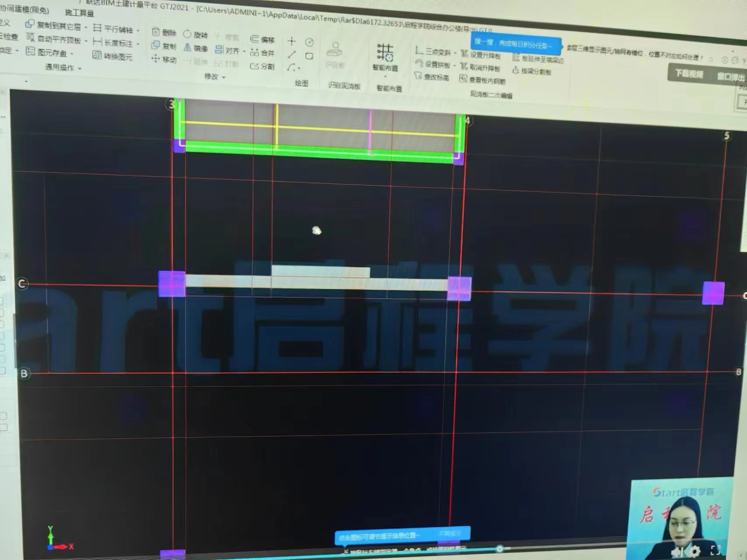Open the 长度标注 dropdown arrow
The image size is (747, 560).
[138, 44]
